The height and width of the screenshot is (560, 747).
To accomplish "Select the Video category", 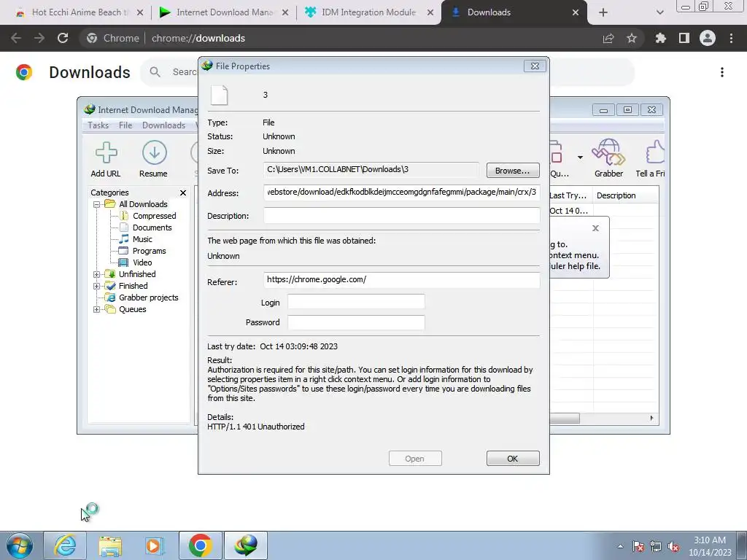I will click(142, 262).
